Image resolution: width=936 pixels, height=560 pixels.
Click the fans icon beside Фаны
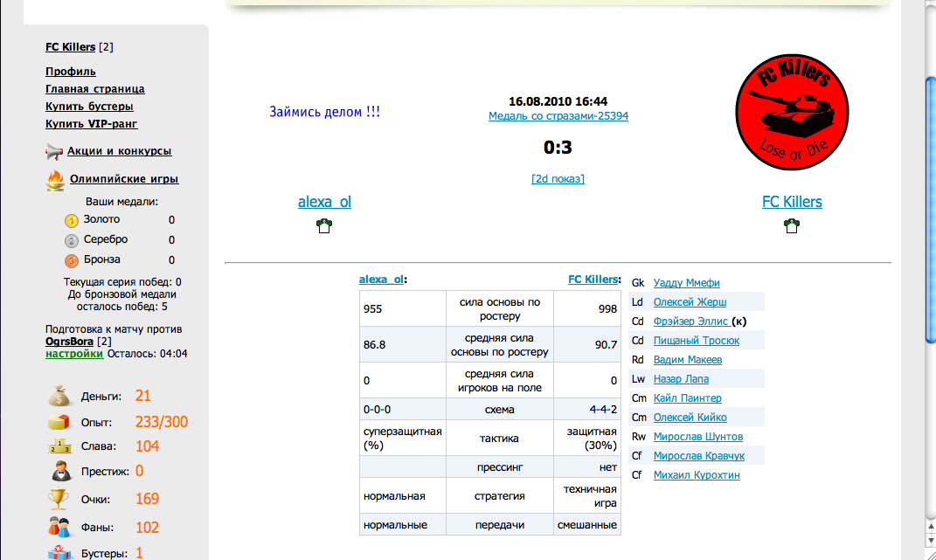click(59, 527)
